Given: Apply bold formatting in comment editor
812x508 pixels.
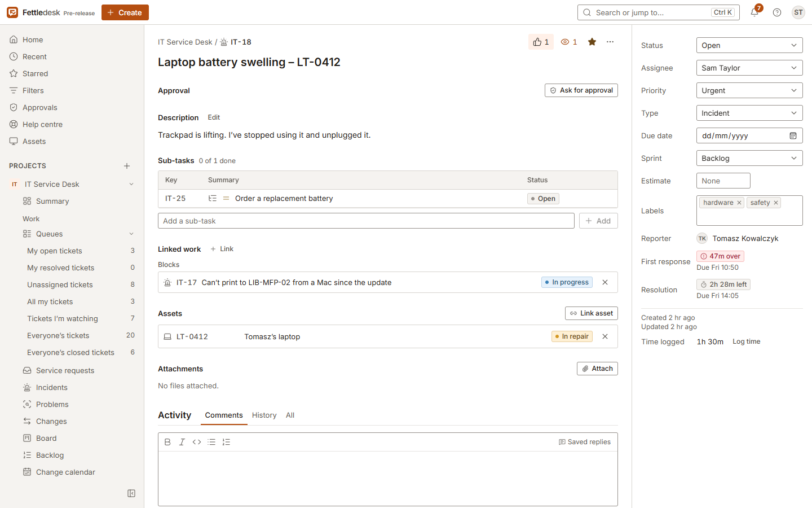Looking at the screenshot, I should (x=167, y=442).
